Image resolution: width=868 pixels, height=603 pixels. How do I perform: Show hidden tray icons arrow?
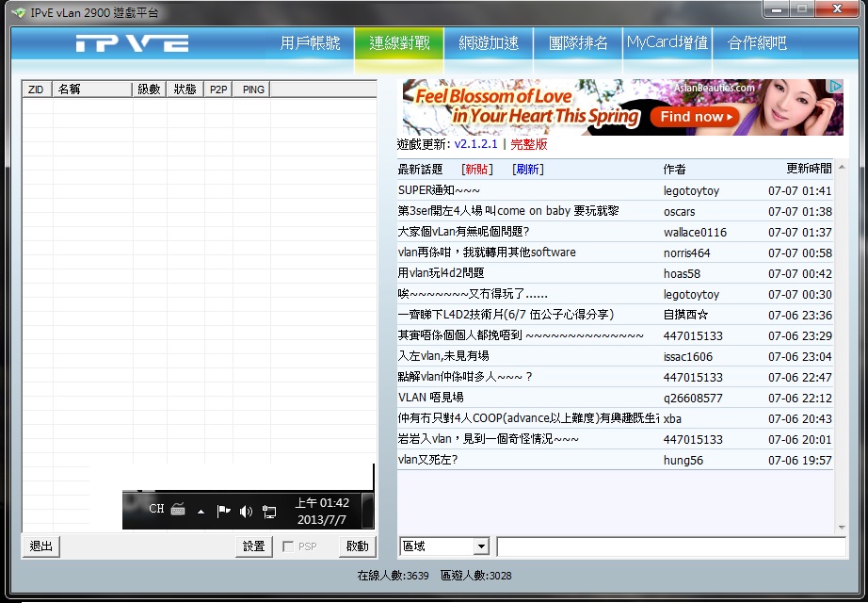tap(201, 512)
